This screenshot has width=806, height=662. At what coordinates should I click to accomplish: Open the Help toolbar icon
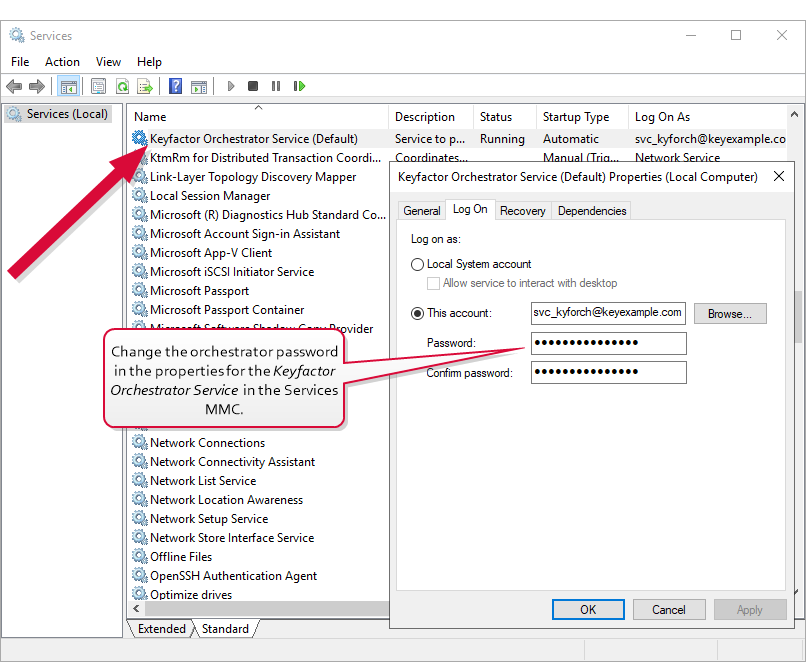coord(175,87)
